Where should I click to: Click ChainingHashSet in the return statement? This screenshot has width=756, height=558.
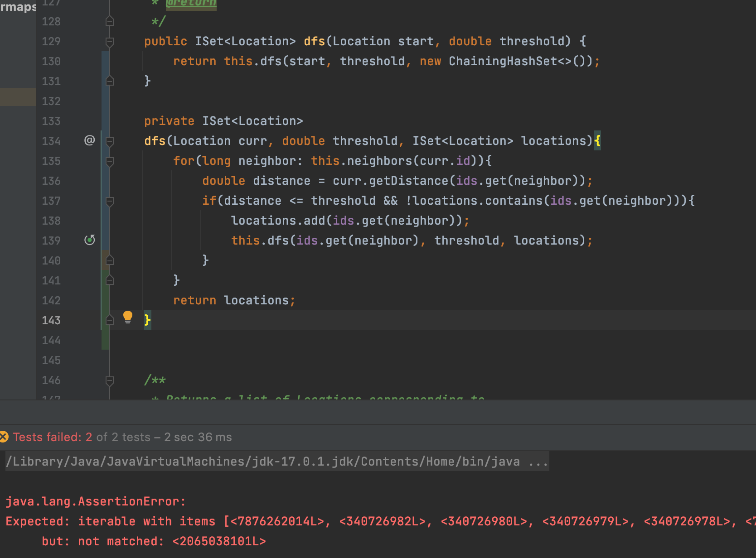[x=503, y=61]
